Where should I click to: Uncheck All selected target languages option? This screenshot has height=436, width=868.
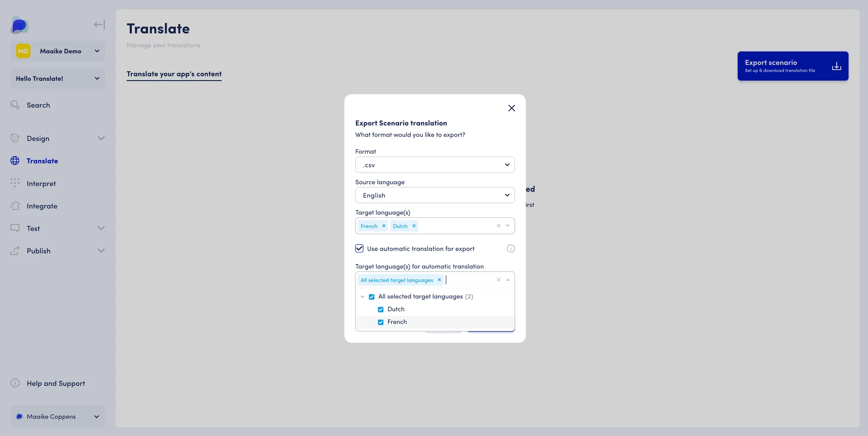[x=372, y=297]
